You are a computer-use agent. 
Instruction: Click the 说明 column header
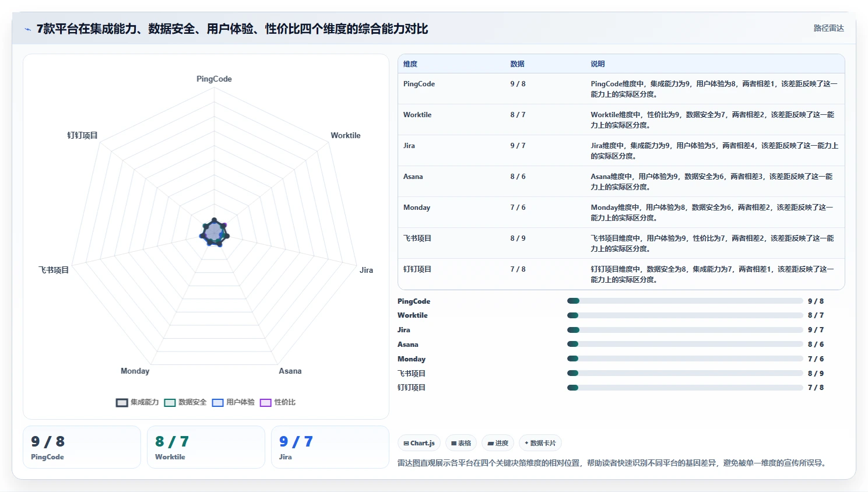[598, 64]
